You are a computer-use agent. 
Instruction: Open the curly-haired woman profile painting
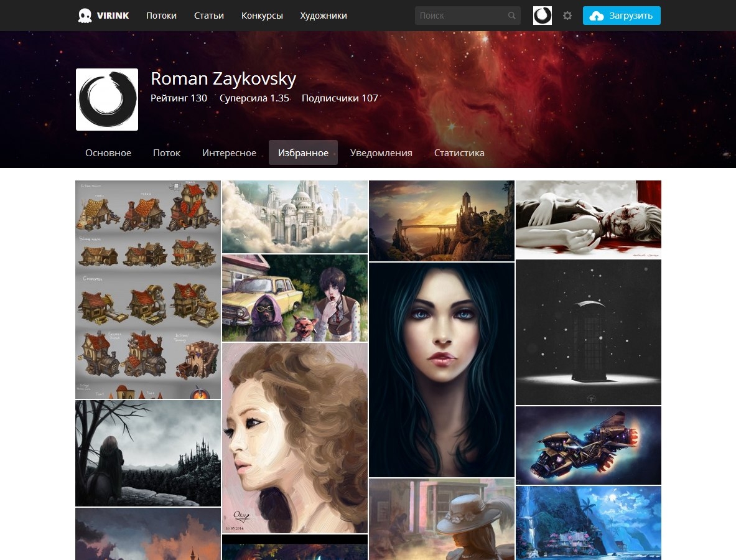tap(295, 438)
